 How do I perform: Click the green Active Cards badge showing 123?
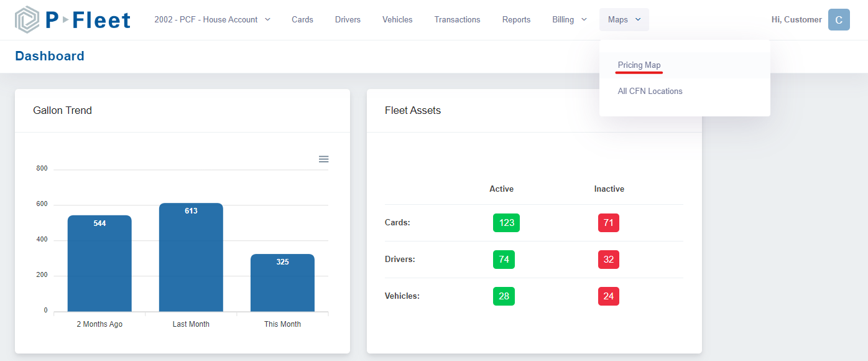tap(506, 223)
